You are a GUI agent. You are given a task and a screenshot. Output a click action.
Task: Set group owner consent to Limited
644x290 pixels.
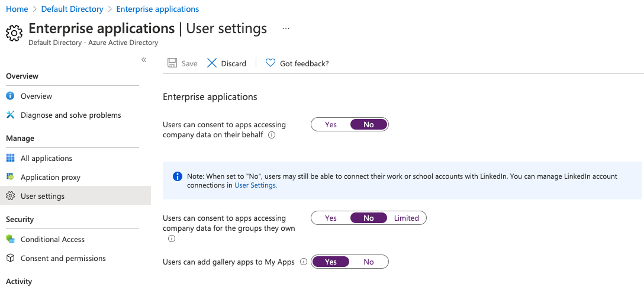coord(406,218)
